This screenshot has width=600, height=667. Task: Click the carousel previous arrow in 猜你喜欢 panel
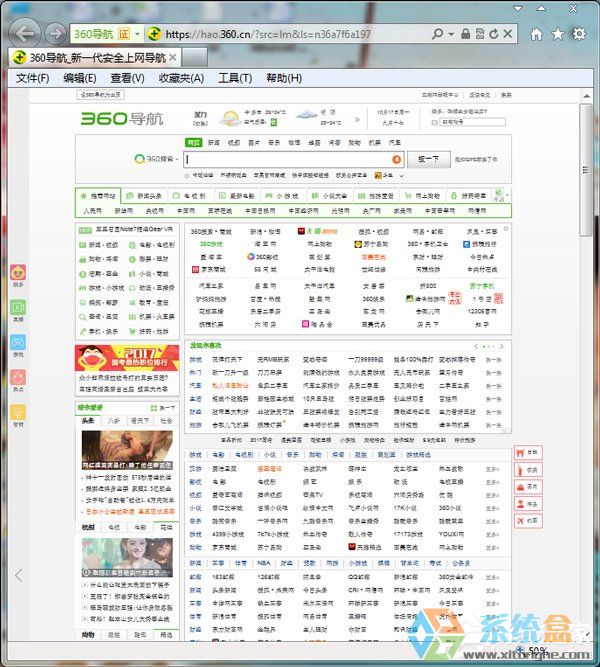(x=476, y=346)
